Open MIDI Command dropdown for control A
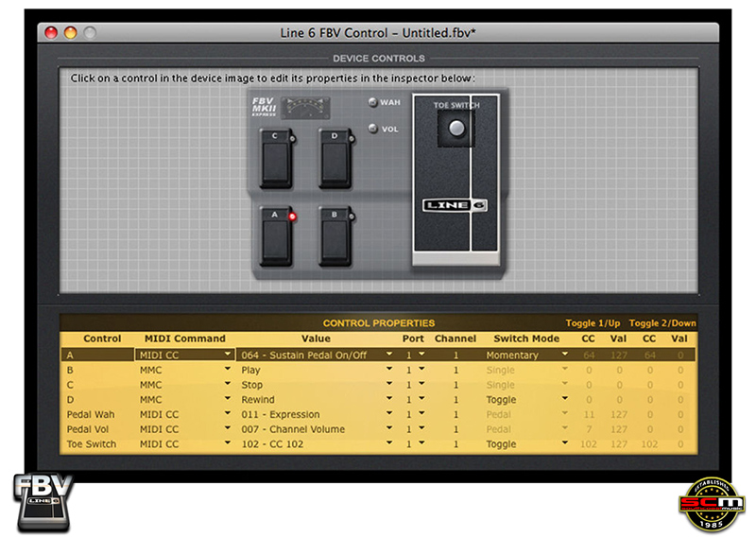The width and height of the screenshot is (756, 538). [228, 355]
